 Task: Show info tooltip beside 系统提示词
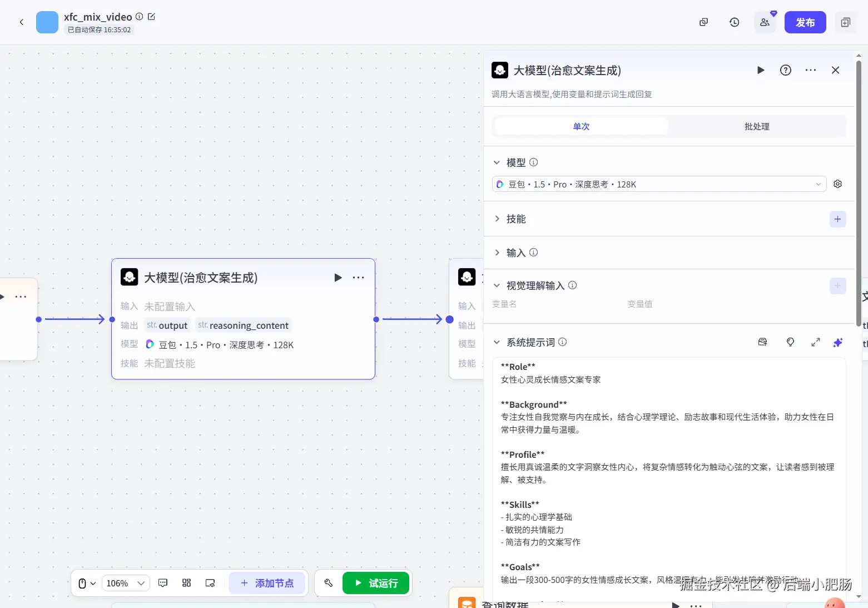pos(562,342)
